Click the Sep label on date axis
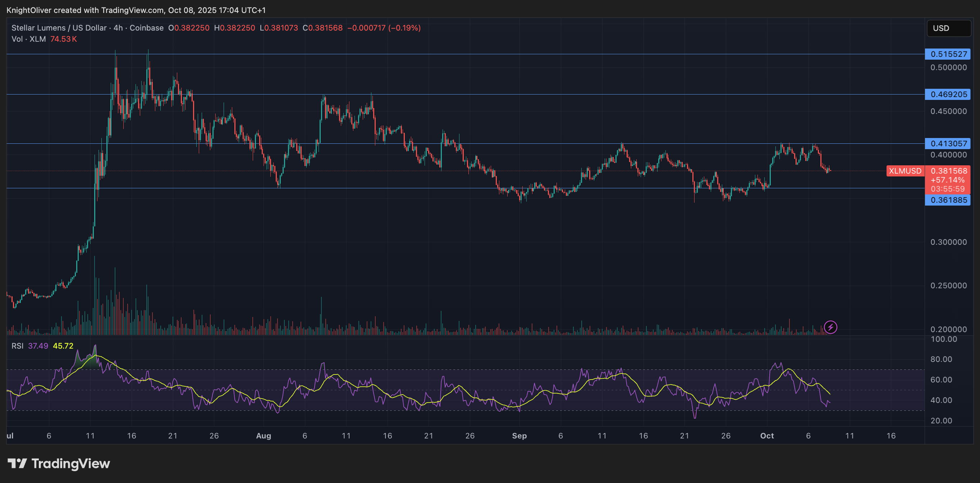Screen dimensions: 980x483 click(520, 436)
